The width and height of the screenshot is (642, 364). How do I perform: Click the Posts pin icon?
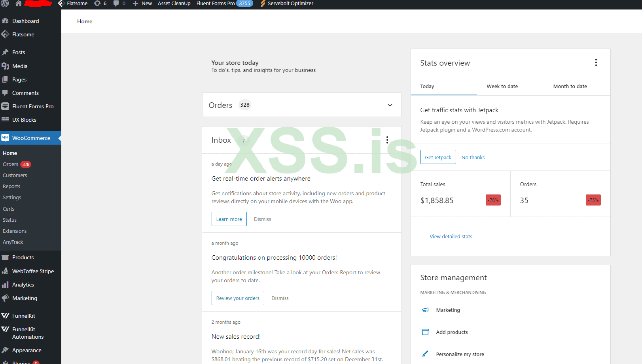pyautogui.click(x=5, y=52)
